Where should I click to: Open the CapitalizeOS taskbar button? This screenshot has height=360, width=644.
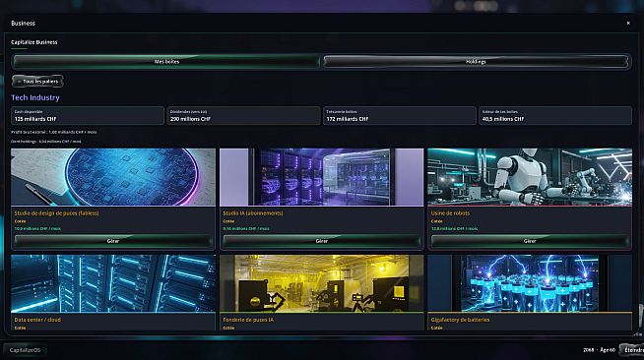25,350
